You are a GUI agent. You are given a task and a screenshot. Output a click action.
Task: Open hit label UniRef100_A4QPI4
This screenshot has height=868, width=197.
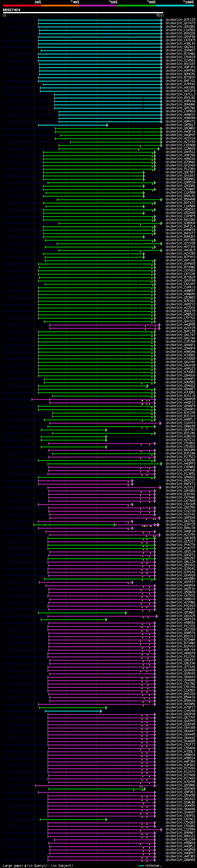180,132
